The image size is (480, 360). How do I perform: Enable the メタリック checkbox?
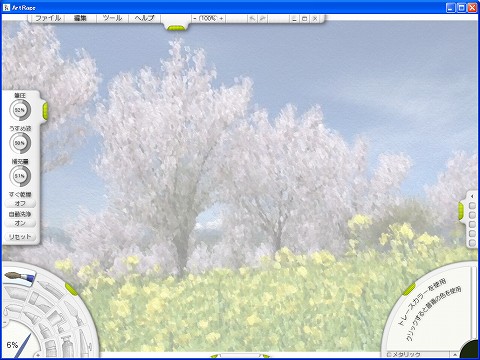[x=389, y=355]
